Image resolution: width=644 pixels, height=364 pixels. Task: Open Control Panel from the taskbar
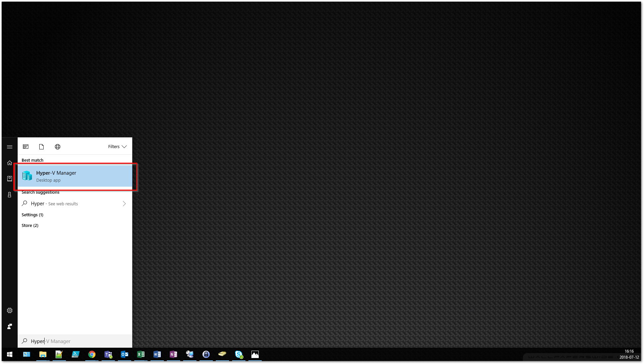tap(27, 354)
